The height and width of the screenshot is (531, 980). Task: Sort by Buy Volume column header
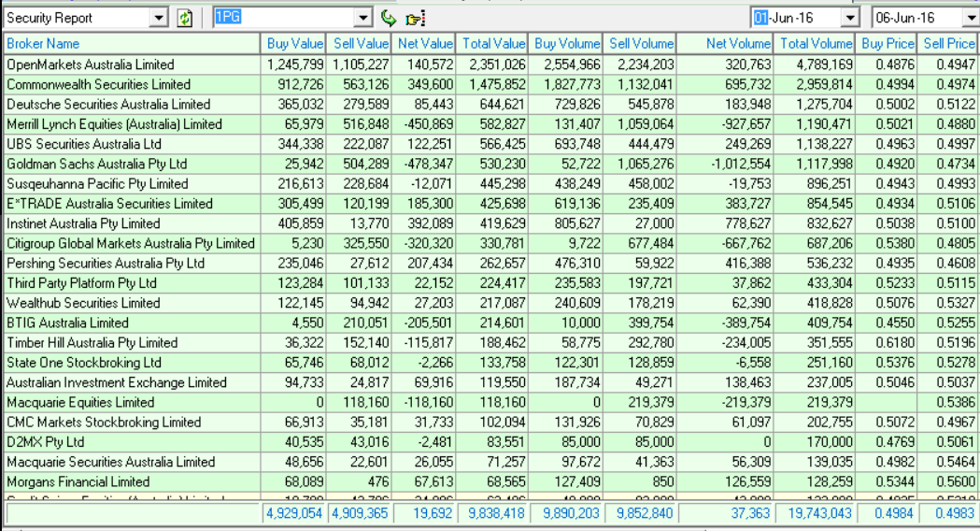pos(565,44)
